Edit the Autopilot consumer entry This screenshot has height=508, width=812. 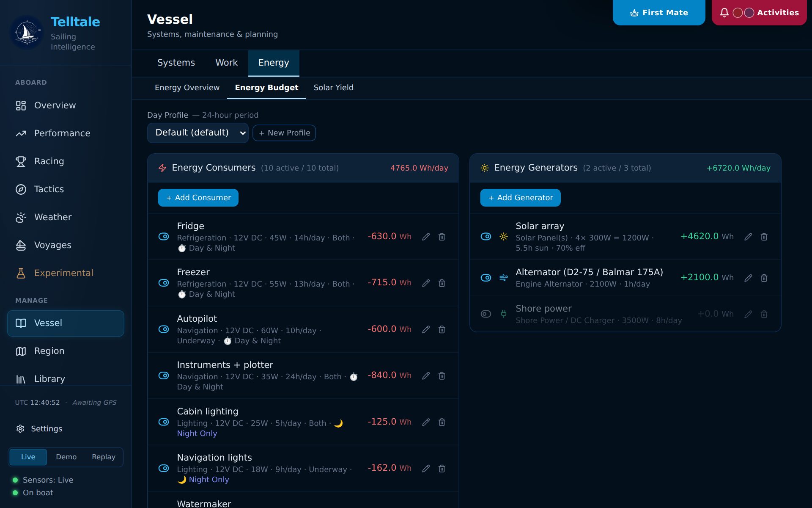coord(426,329)
